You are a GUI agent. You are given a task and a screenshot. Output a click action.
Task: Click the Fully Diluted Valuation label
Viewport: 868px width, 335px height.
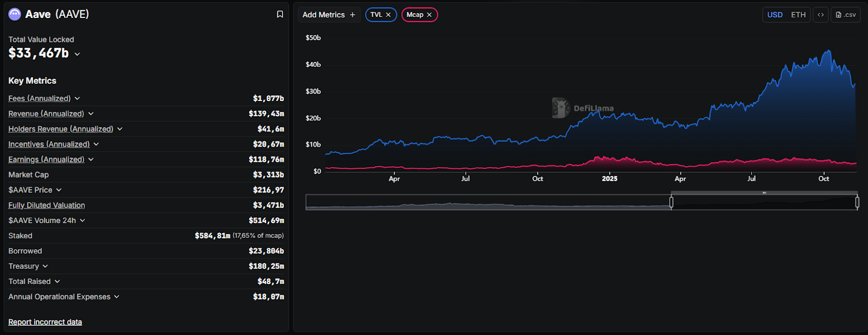pos(47,205)
